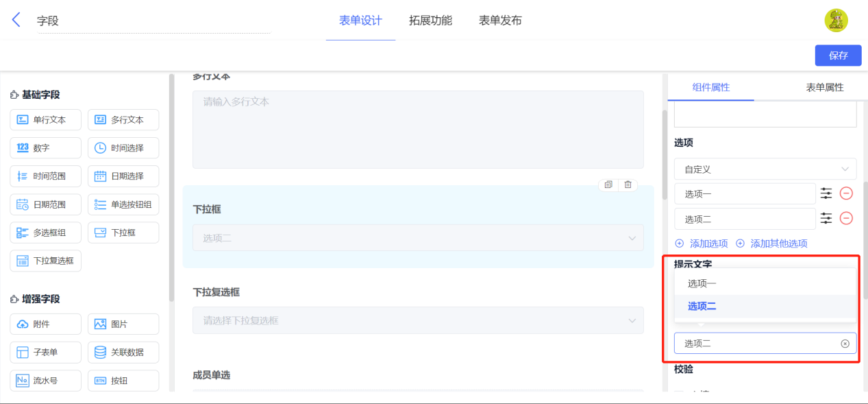Viewport: 868px width, 404px height.
Task: Add the 多选框组 field
Action: click(45, 233)
